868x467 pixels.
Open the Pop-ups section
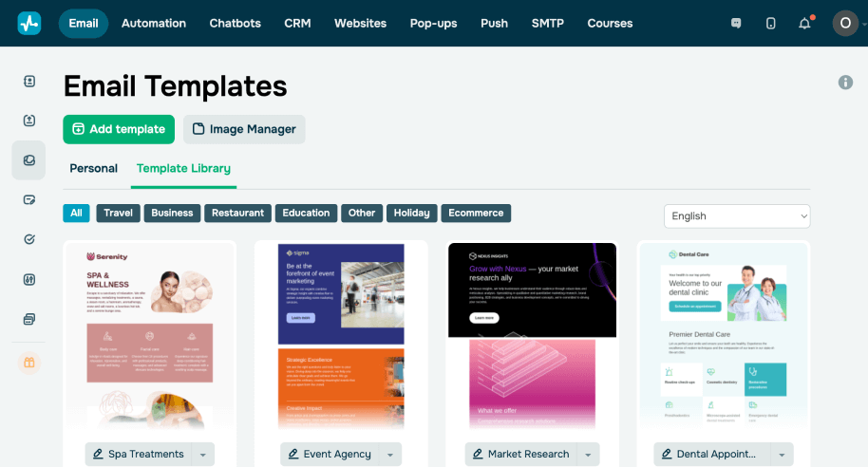coord(433,23)
